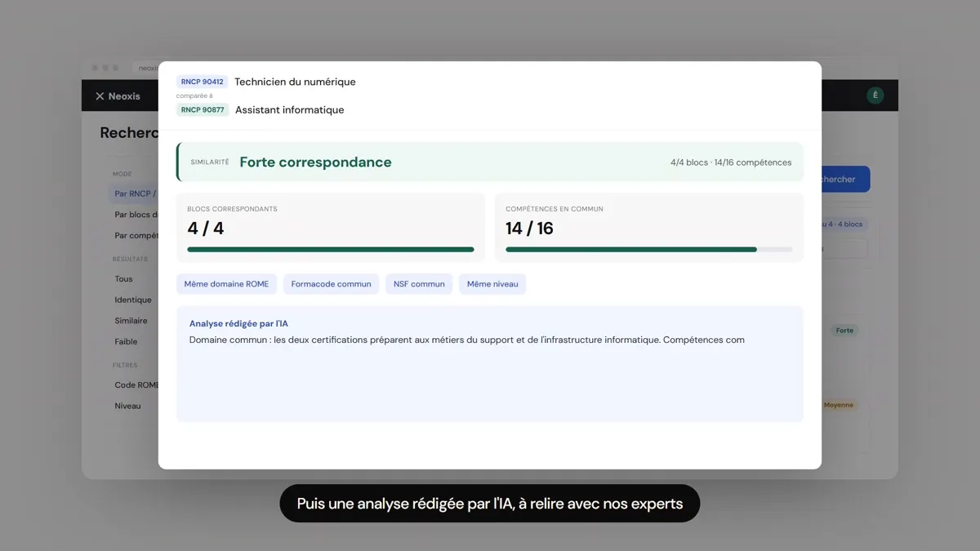The width and height of the screenshot is (980, 551).
Task: Click the 4/4 blocs · 14/16 compétences summary
Action: pos(731,162)
